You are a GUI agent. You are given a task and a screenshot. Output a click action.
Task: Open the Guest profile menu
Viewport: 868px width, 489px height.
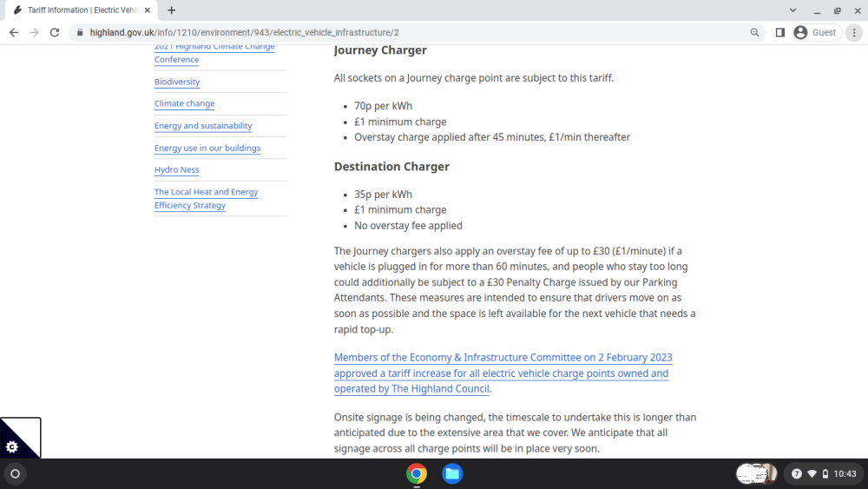pos(817,33)
